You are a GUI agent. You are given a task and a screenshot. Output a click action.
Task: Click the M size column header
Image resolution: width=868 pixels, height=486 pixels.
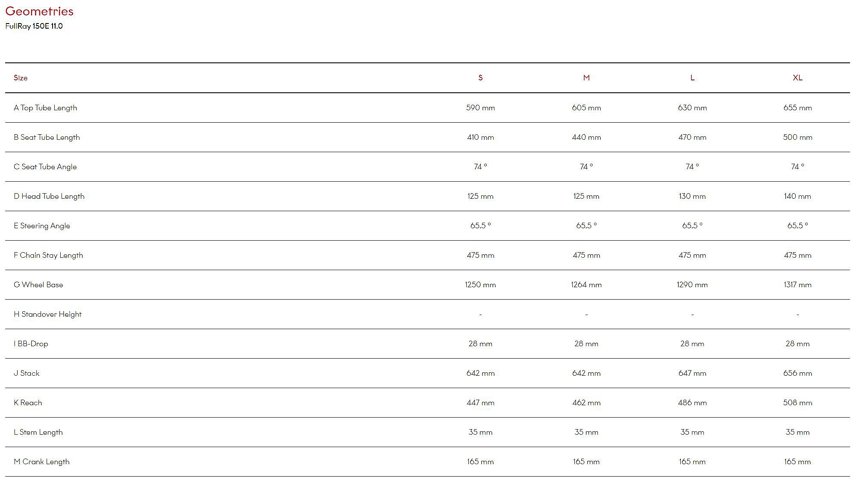click(x=586, y=78)
